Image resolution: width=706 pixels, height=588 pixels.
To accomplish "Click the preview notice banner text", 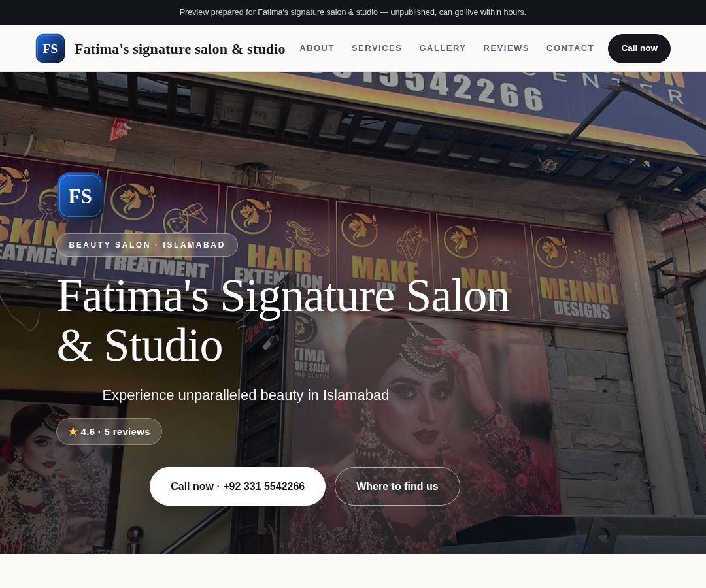I will [x=352, y=12].
